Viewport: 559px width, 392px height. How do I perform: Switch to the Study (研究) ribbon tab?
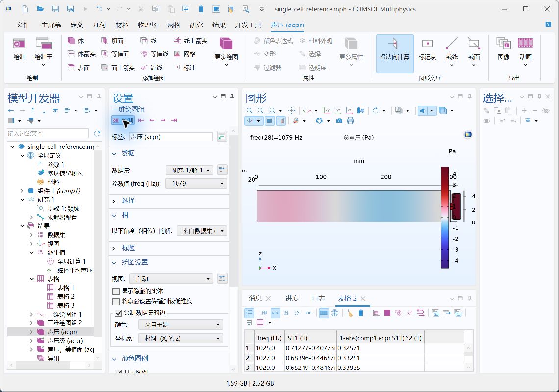click(x=196, y=25)
